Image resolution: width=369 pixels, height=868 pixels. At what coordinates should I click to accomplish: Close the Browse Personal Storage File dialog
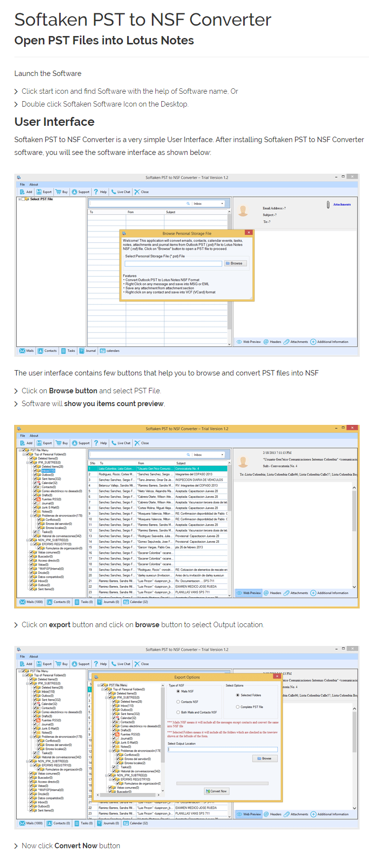(x=249, y=232)
